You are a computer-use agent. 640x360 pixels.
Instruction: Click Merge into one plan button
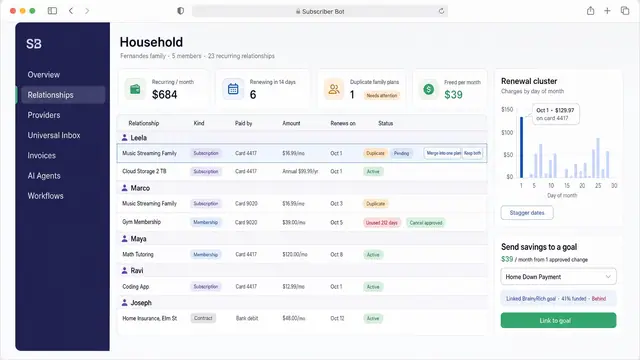click(x=443, y=153)
